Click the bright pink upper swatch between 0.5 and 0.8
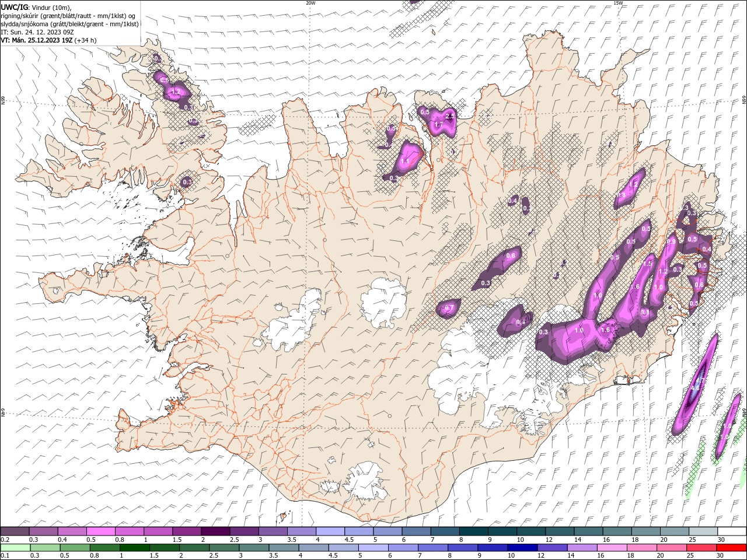 click(x=101, y=531)
